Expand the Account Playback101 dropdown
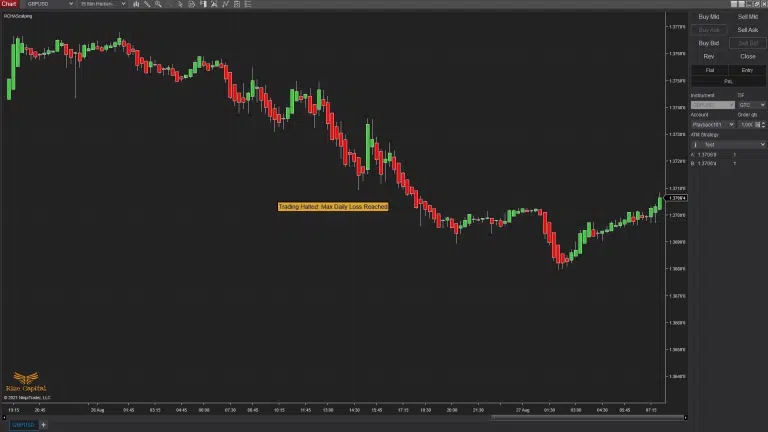768x432 pixels. click(x=712, y=124)
